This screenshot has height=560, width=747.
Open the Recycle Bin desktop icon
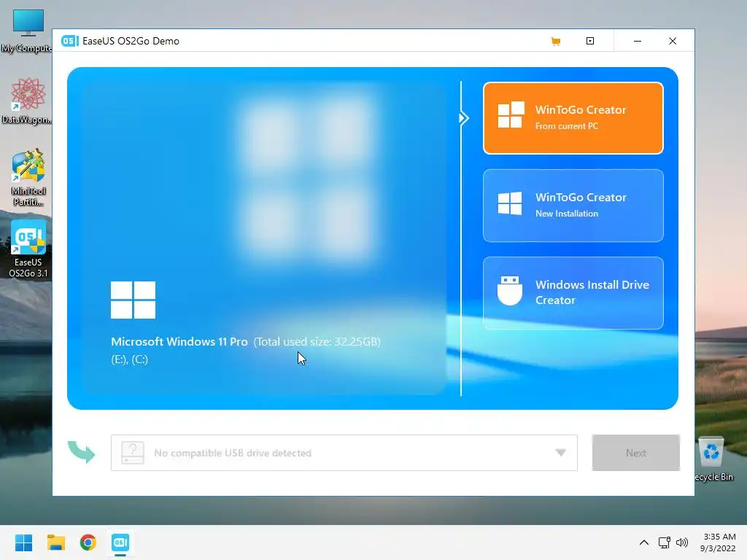(713, 459)
